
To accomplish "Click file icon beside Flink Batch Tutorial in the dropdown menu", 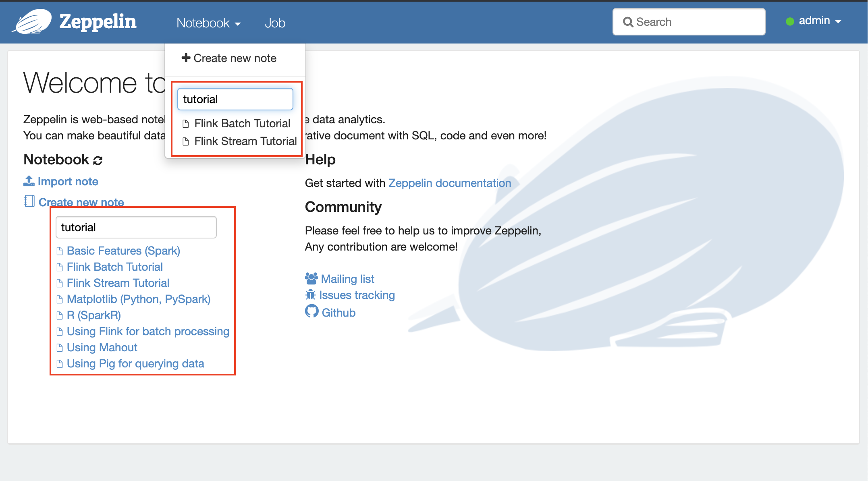I will click(x=186, y=124).
